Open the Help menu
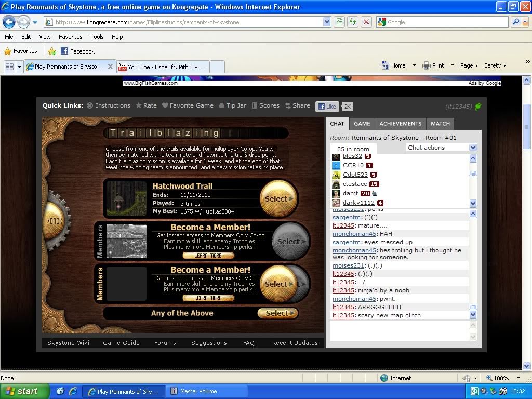The width and height of the screenshot is (532, 399). [x=117, y=37]
